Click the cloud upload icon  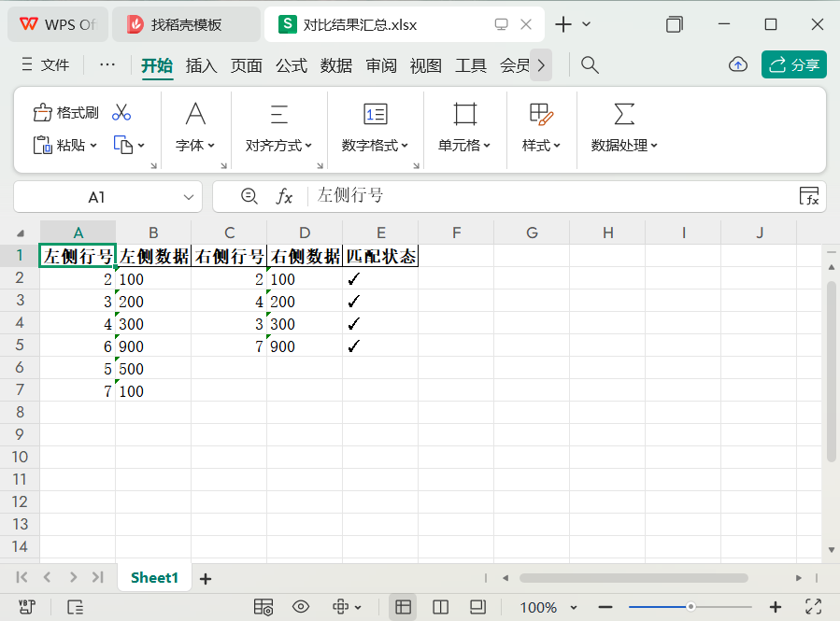coord(738,64)
